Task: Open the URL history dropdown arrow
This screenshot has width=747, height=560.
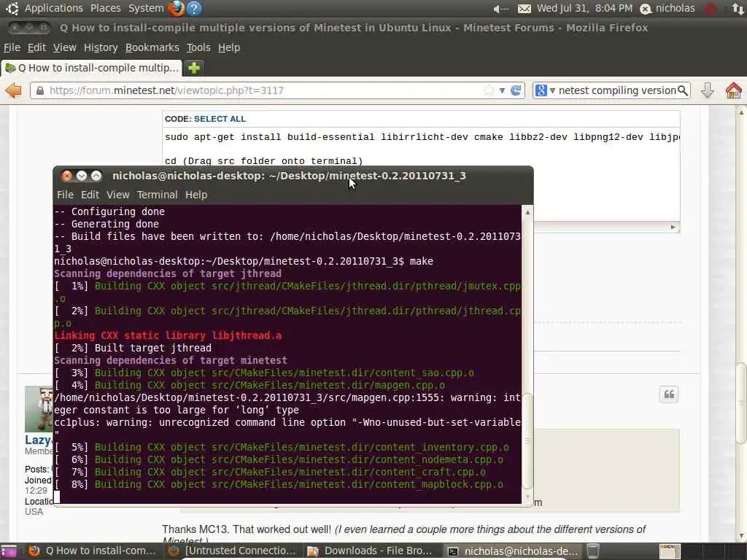Action: pyautogui.click(x=502, y=90)
